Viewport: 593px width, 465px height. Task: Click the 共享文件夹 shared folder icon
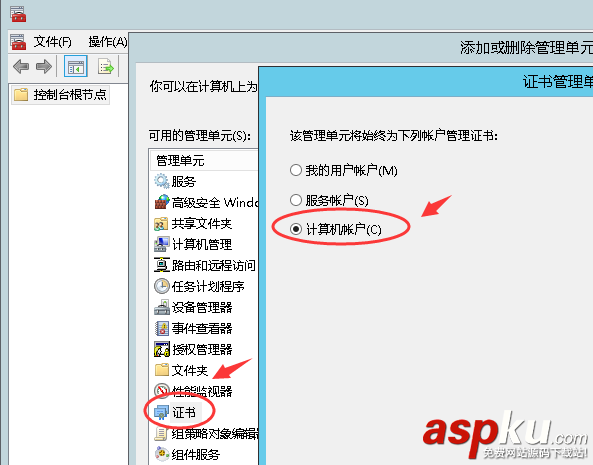tap(161, 223)
